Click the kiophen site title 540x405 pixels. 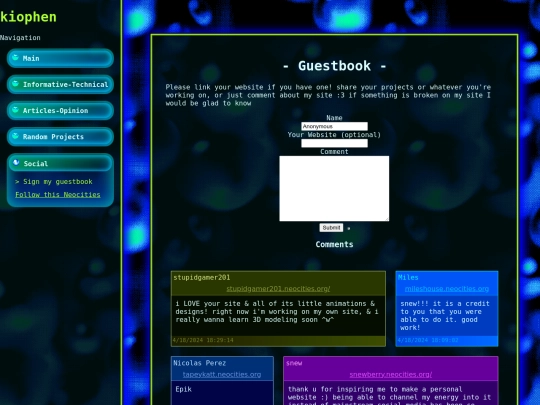(x=28, y=17)
